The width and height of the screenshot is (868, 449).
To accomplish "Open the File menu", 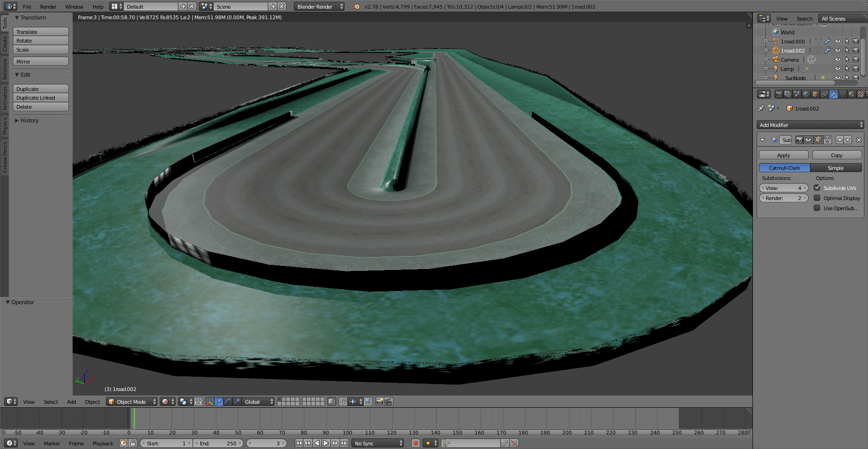I will tap(27, 6).
